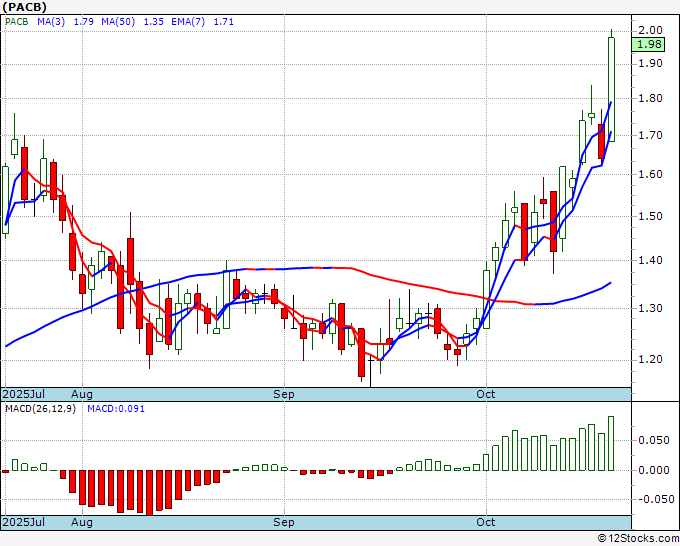Click the 12Stocks.com copyright text

click(638, 539)
